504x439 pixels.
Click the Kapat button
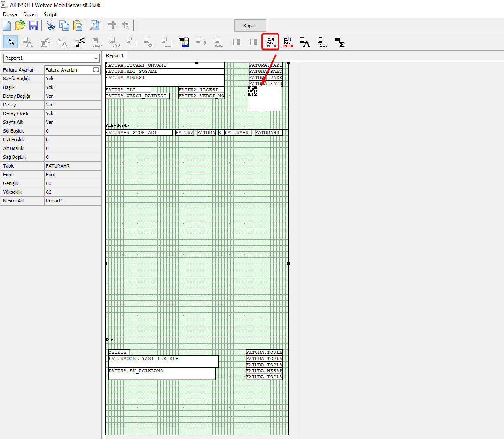pos(250,26)
